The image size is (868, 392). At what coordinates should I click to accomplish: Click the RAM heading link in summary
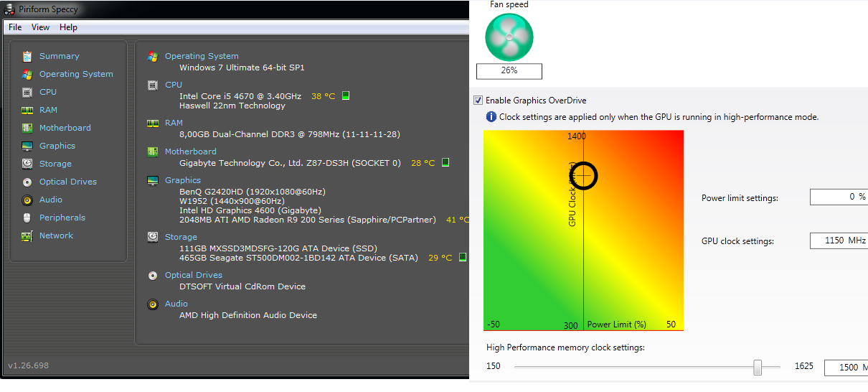[x=174, y=123]
